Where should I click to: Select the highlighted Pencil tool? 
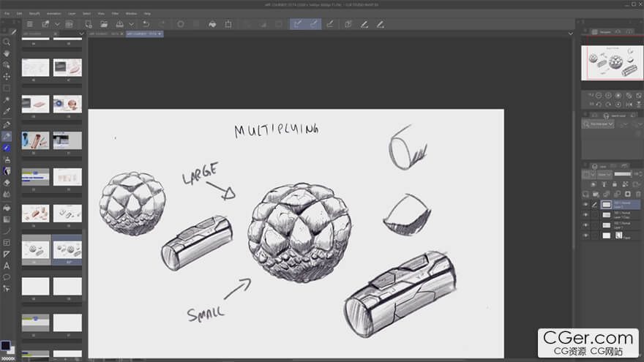click(7, 136)
